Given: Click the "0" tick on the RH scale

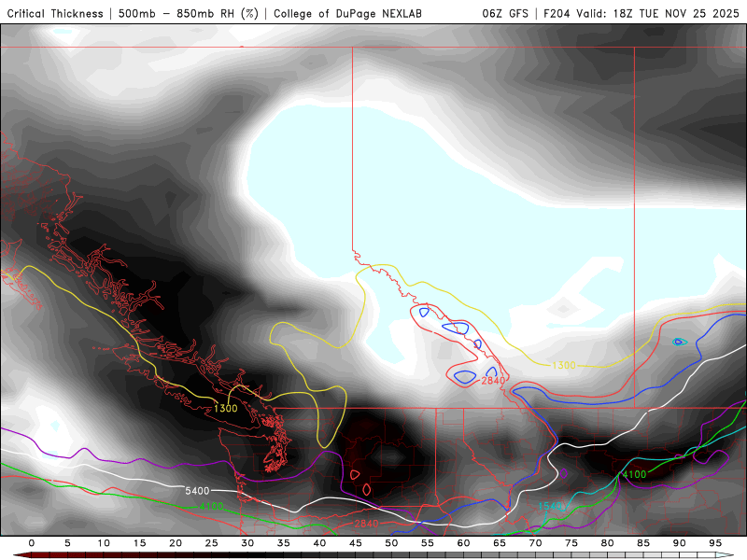Looking at the screenshot, I should click(x=32, y=543).
